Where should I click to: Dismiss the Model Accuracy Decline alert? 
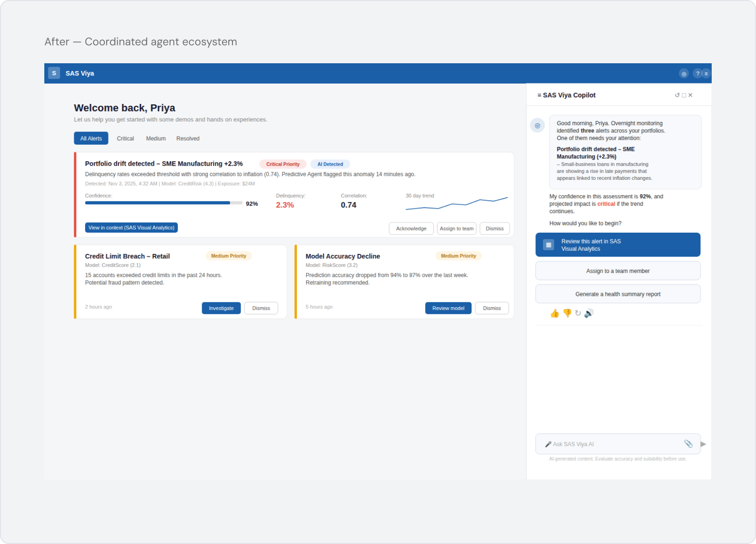(491, 308)
